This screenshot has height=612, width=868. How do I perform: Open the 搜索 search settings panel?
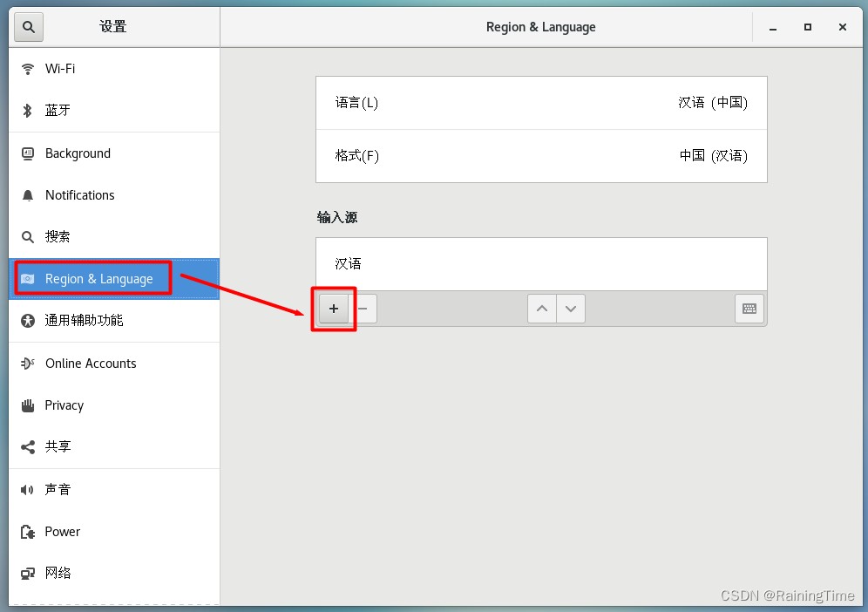click(114, 237)
